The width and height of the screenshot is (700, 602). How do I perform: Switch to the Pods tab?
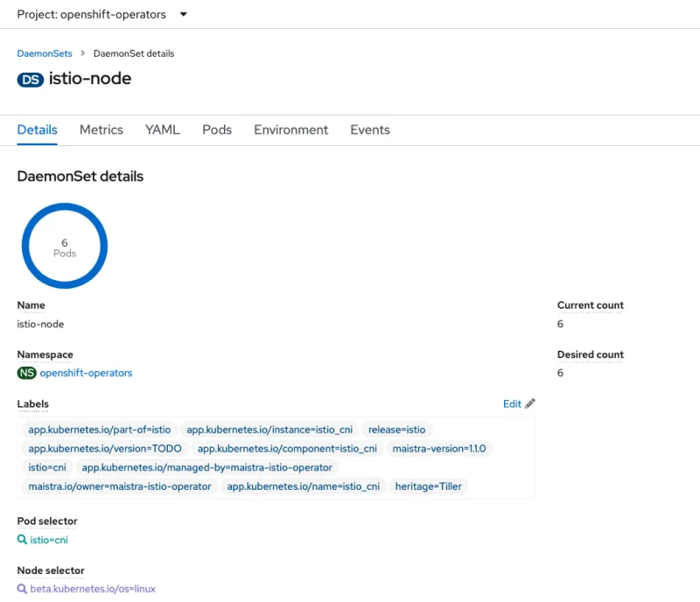pyautogui.click(x=217, y=129)
